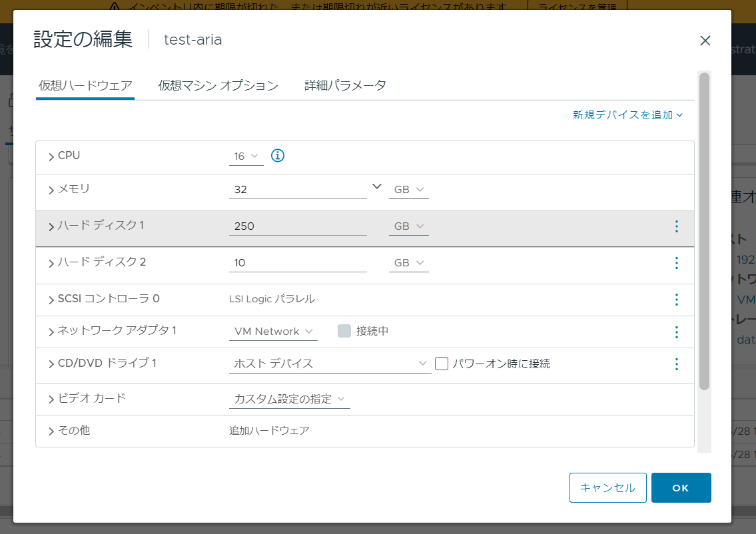756x534 pixels.
Task: Click memory size field showing 32
Action: [298, 190]
